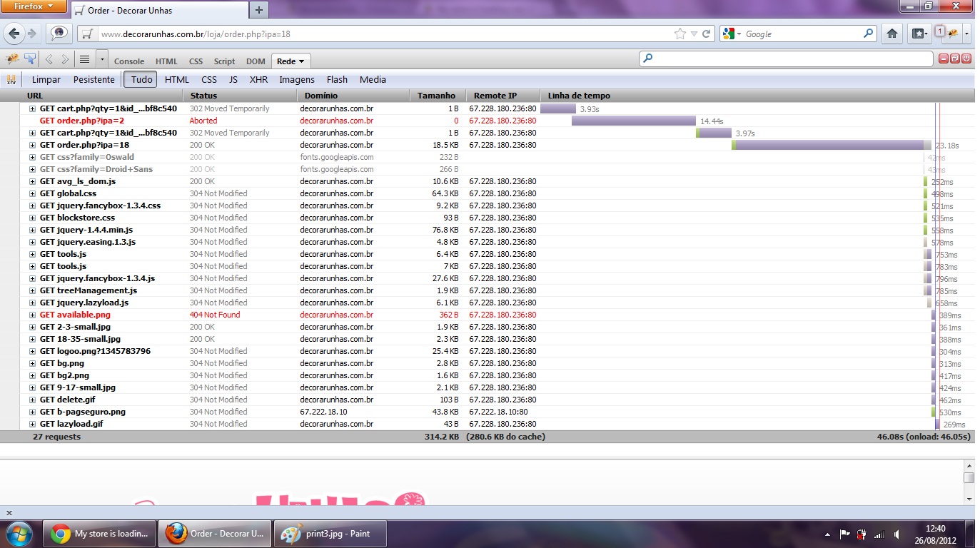This screenshot has height=548, width=980.
Task: Click the Action Center flag tray icon
Action: pyautogui.click(x=844, y=534)
